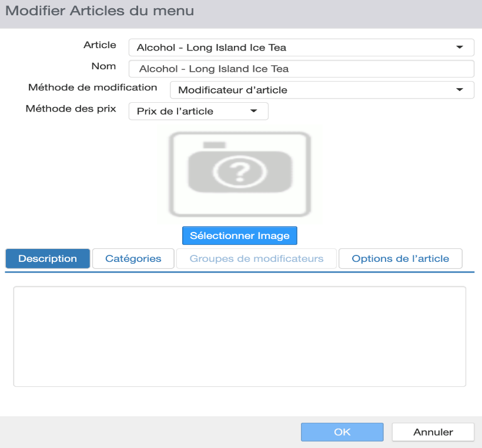Open the Méthode de modification dropdown arrow

tap(460, 90)
